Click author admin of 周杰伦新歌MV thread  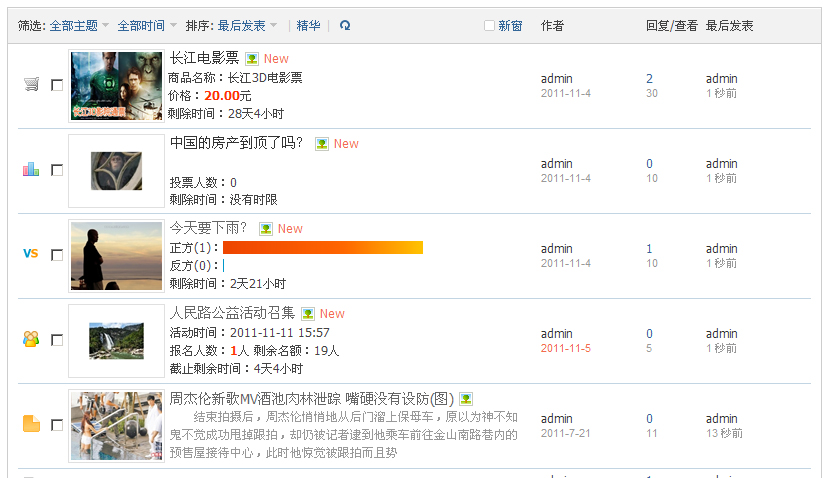[x=557, y=419]
